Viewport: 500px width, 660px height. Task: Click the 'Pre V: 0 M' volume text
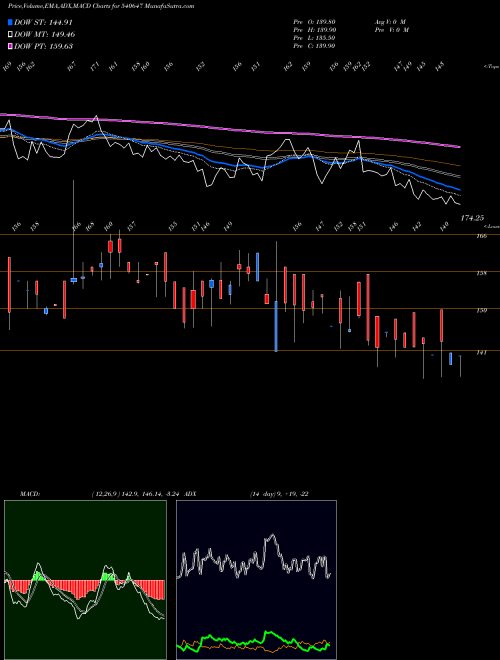(x=392, y=30)
